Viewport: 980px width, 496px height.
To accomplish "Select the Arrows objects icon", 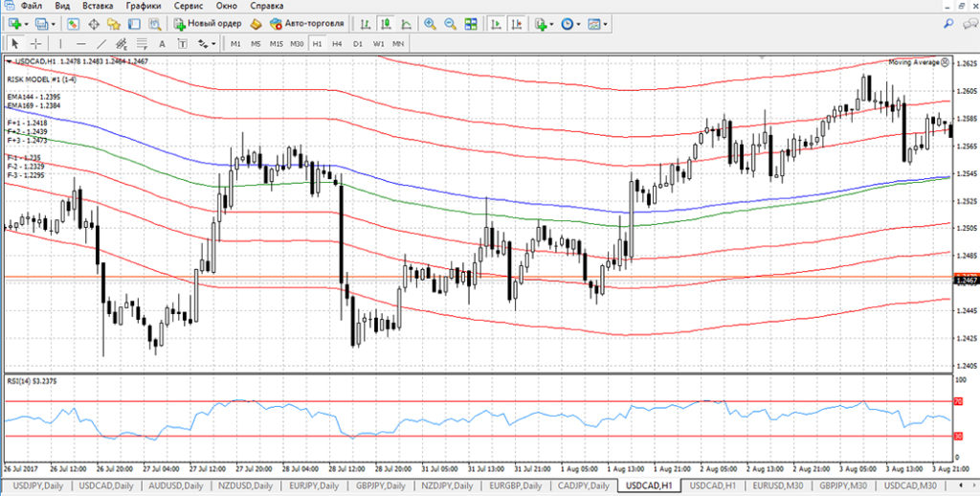I will 203,43.
